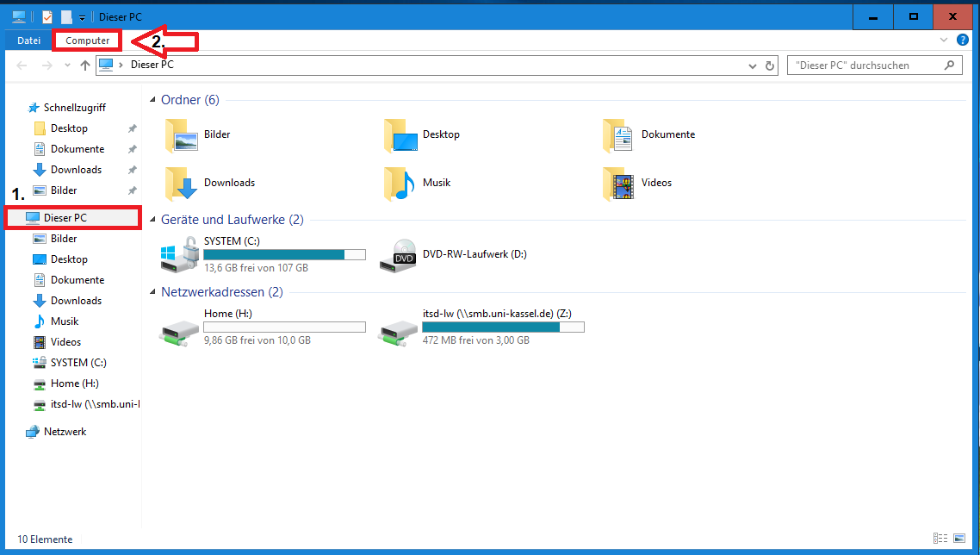Click the blue help question mark icon
Screen dimensions: 980x555
(963, 40)
